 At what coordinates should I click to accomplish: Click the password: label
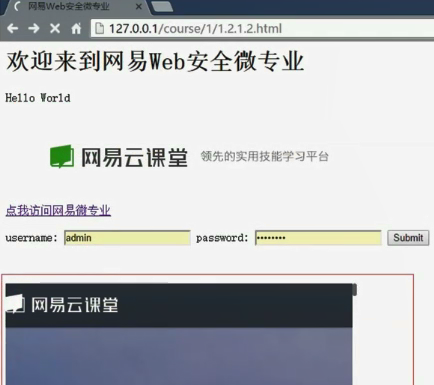[x=222, y=238]
